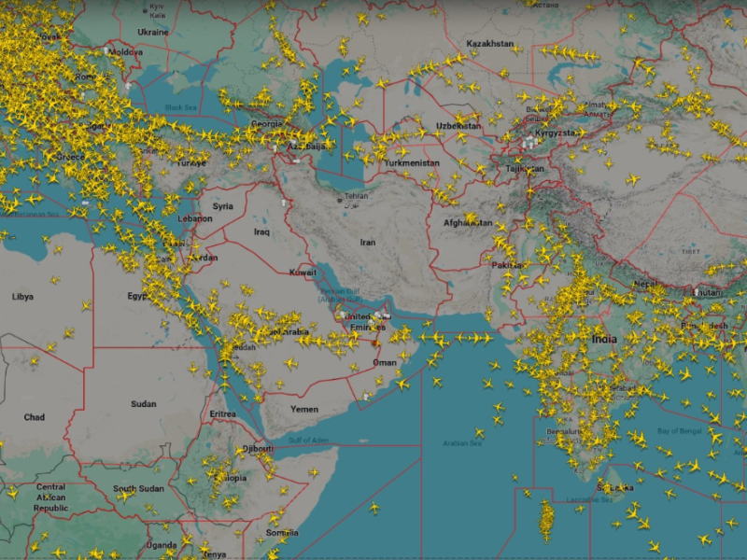Select the Sudan label on the map

pos(144,404)
